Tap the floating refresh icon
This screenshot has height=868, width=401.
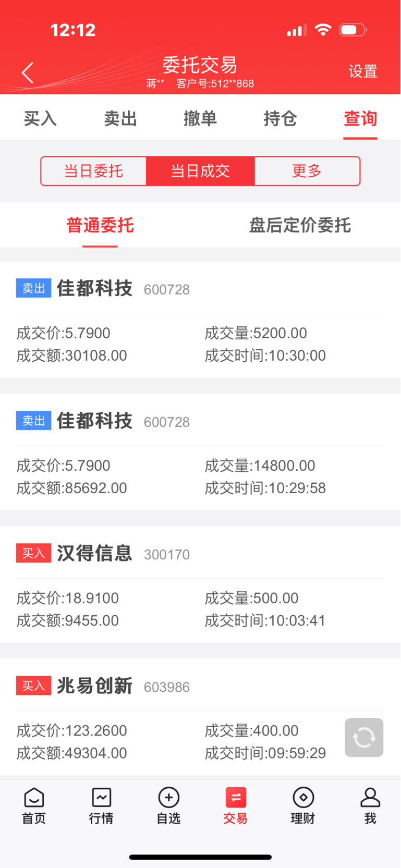364,737
